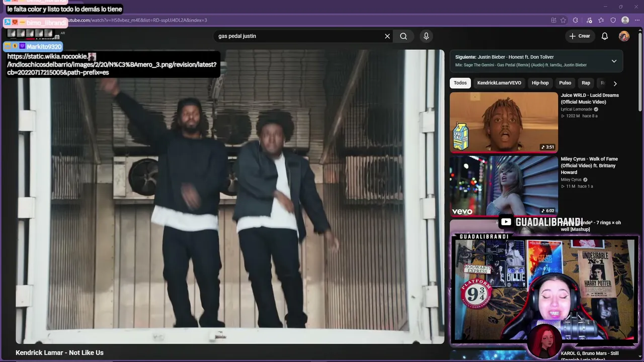This screenshot has height=362, width=644.
Task: Click the Mix: Sage The Gemini subtitle text
Action: 521,65
